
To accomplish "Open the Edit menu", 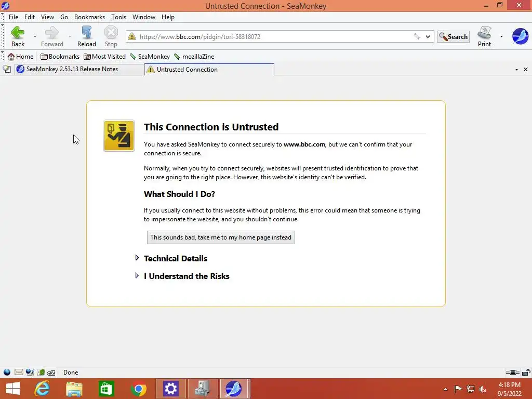I will (x=30, y=17).
